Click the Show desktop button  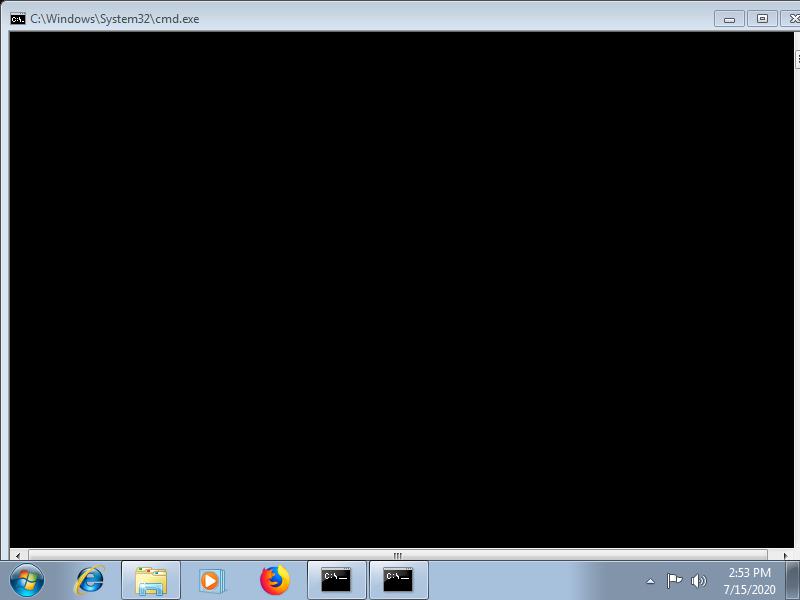(x=793, y=581)
